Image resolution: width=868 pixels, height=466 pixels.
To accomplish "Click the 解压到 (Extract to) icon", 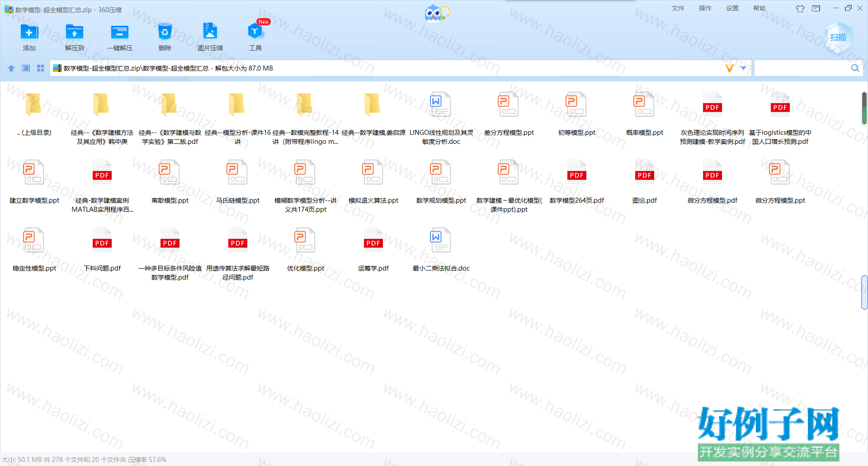I will (75, 32).
